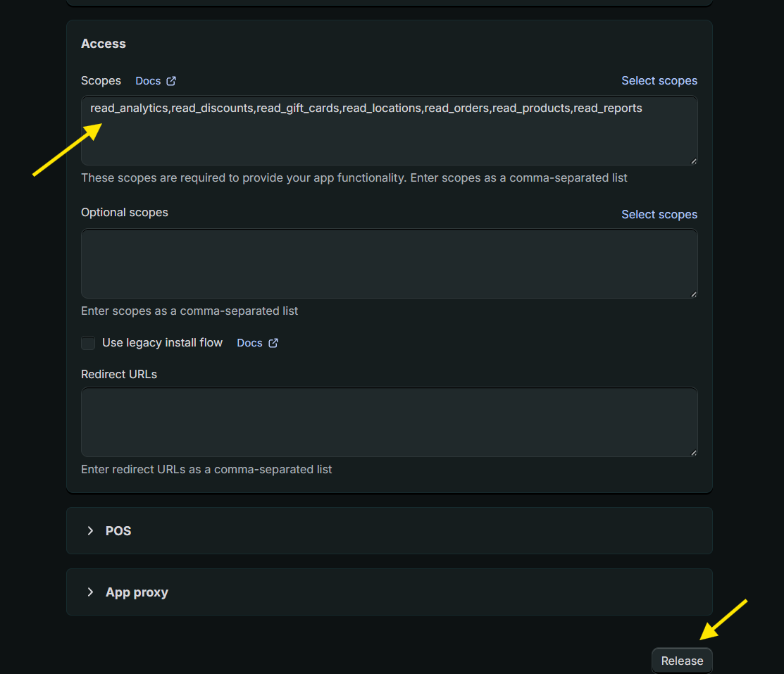Image resolution: width=784 pixels, height=674 pixels.
Task: Click the "Use legacy install flow" label text
Action: pyautogui.click(x=162, y=343)
